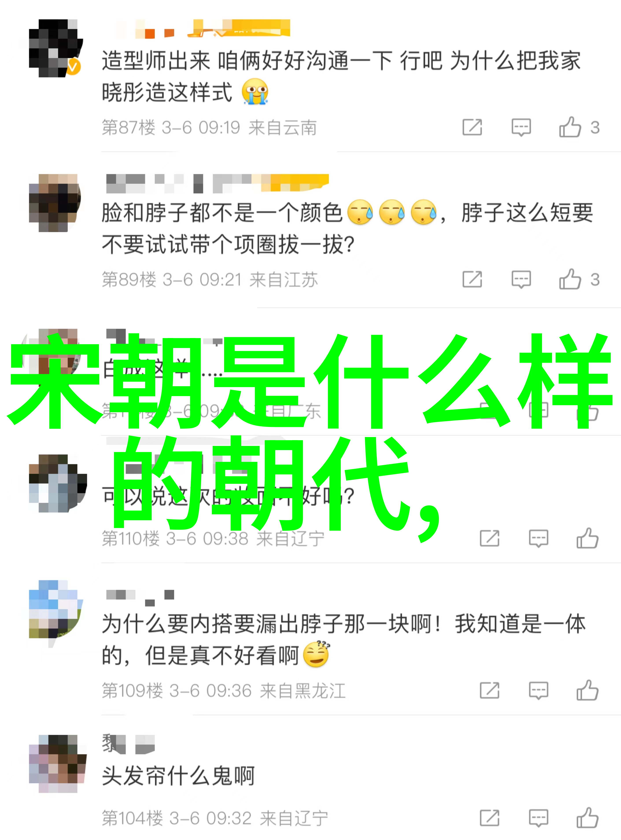Open the floor 89 commenter's avatar

(55, 203)
